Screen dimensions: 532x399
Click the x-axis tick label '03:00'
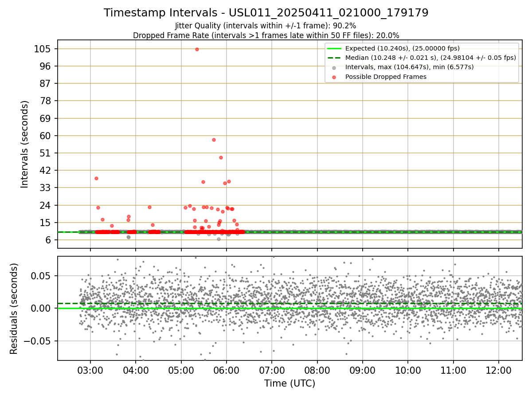click(x=90, y=370)
